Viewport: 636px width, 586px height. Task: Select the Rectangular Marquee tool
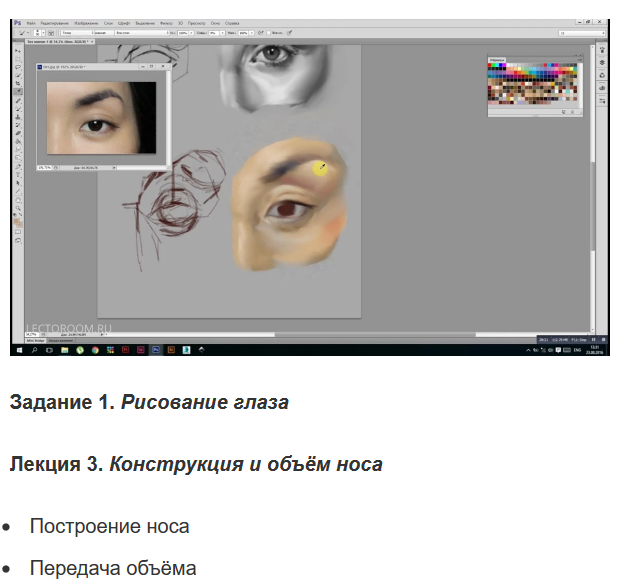pos(18,59)
